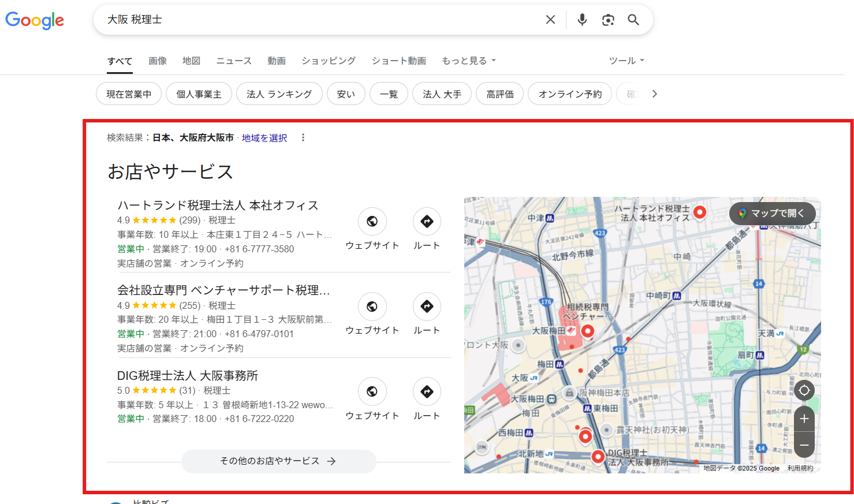Click the ハートランド税理士法人 red map pin
The height and width of the screenshot is (504, 854).
point(699,212)
